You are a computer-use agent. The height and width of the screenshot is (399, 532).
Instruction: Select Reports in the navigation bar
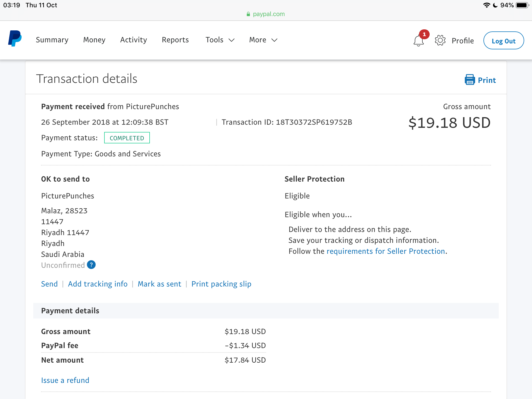(175, 40)
